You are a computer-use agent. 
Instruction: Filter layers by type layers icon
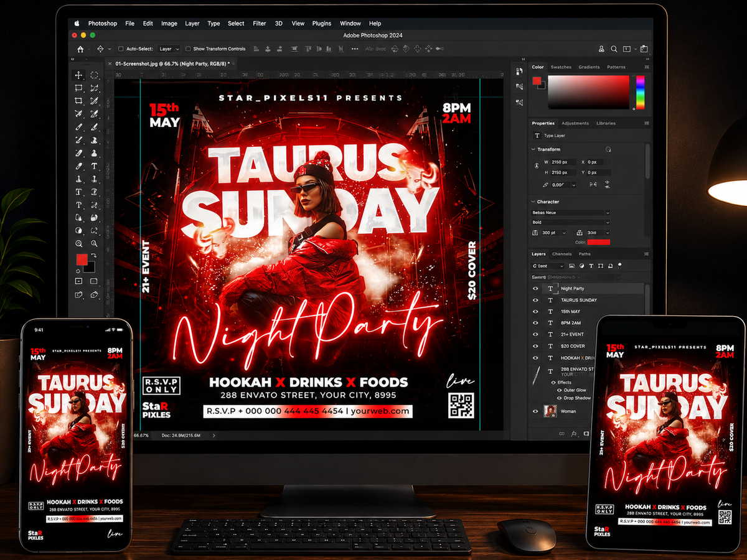591,266
